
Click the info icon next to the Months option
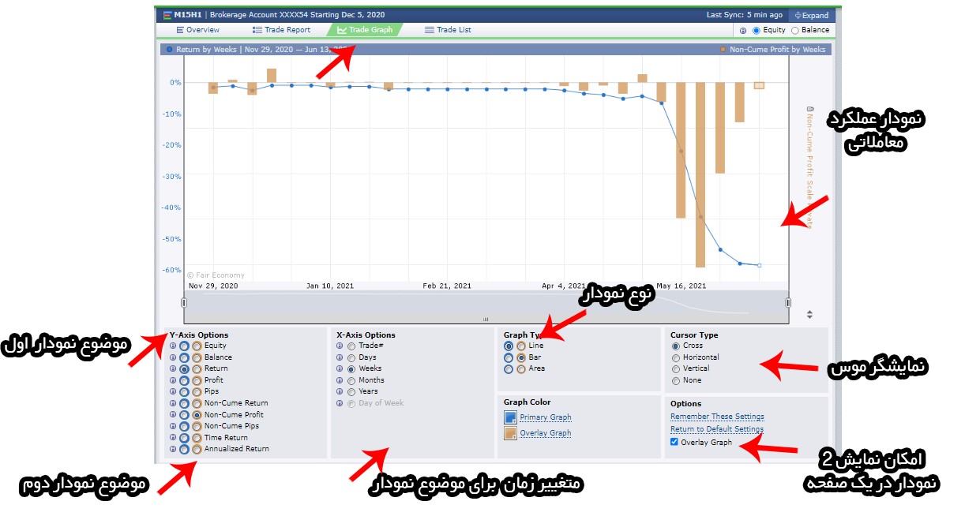340,380
